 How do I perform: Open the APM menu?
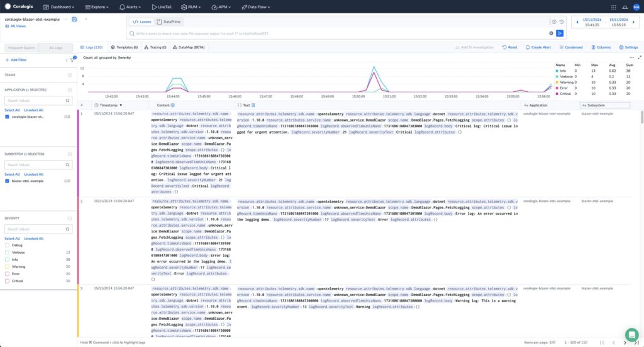point(221,7)
